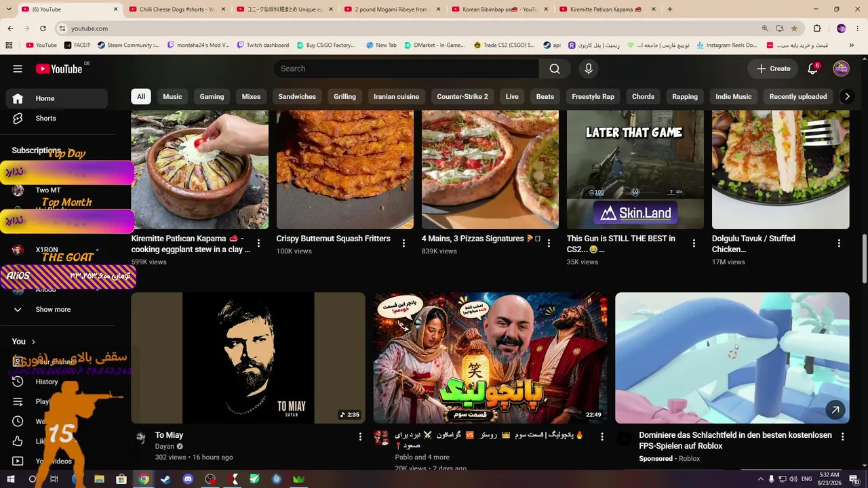Open the Chrome apps grid shortcut
This screenshot has width=868, height=488.
9,45
